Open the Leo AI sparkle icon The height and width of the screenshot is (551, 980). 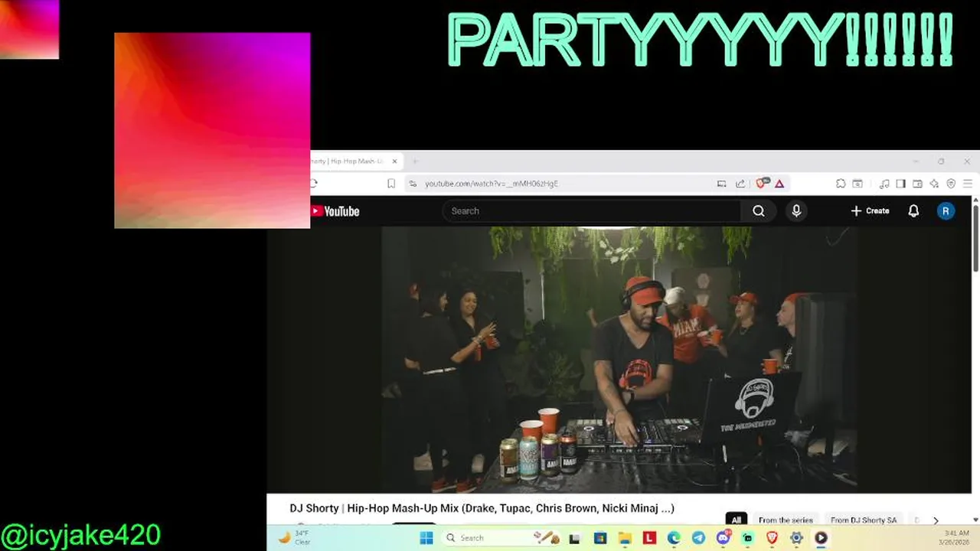tap(934, 184)
